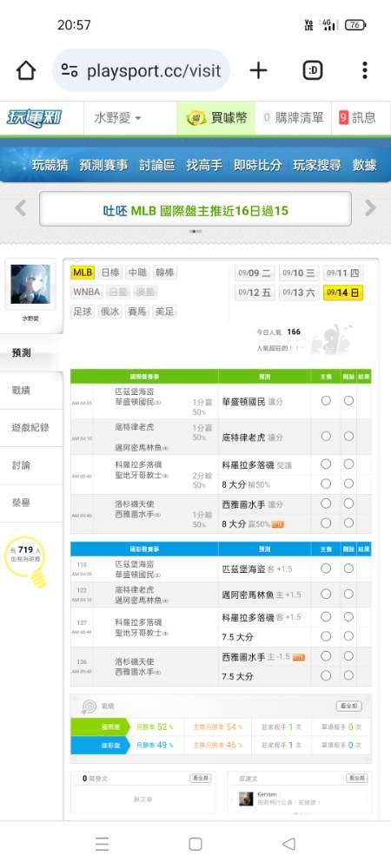The image size is (391, 868).
Task: Click the site info icon in address bar
Action: 70,70
